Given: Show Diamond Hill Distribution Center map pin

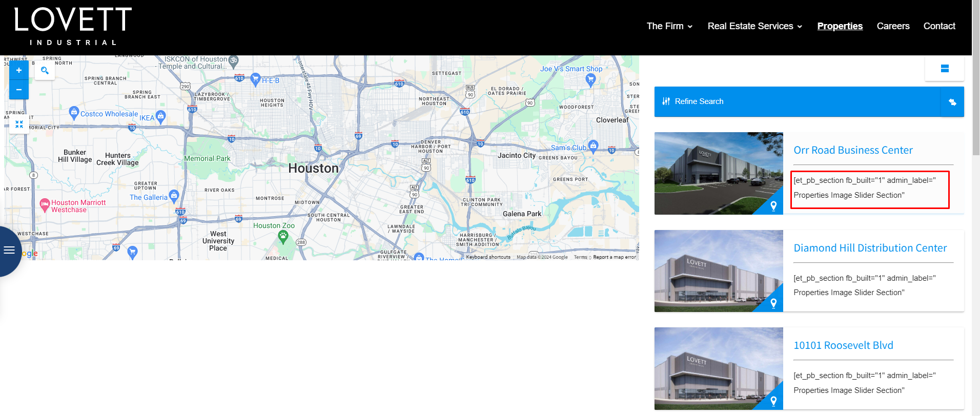Looking at the screenshot, I should (773, 303).
